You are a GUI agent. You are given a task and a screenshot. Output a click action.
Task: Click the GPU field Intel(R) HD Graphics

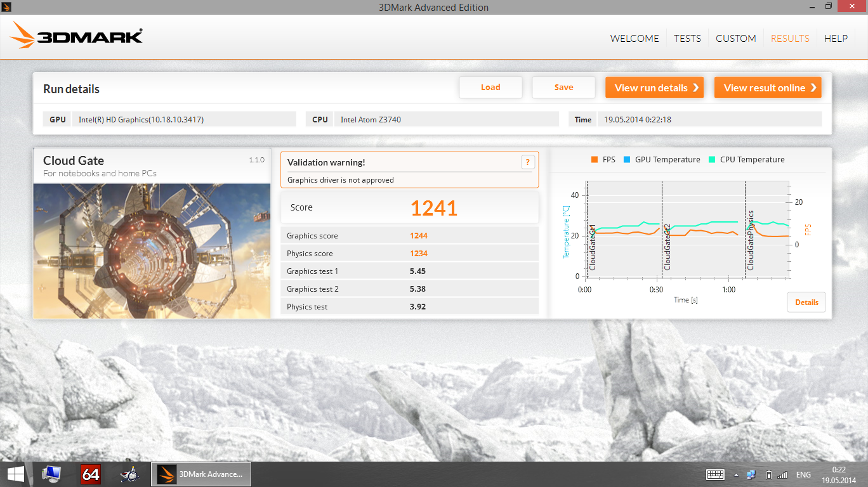click(x=184, y=119)
